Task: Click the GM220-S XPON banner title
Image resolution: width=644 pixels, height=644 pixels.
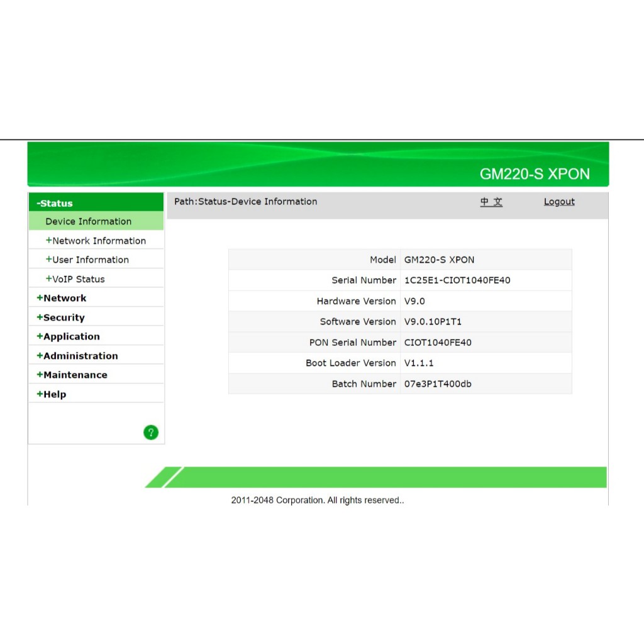Action: point(535,174)
